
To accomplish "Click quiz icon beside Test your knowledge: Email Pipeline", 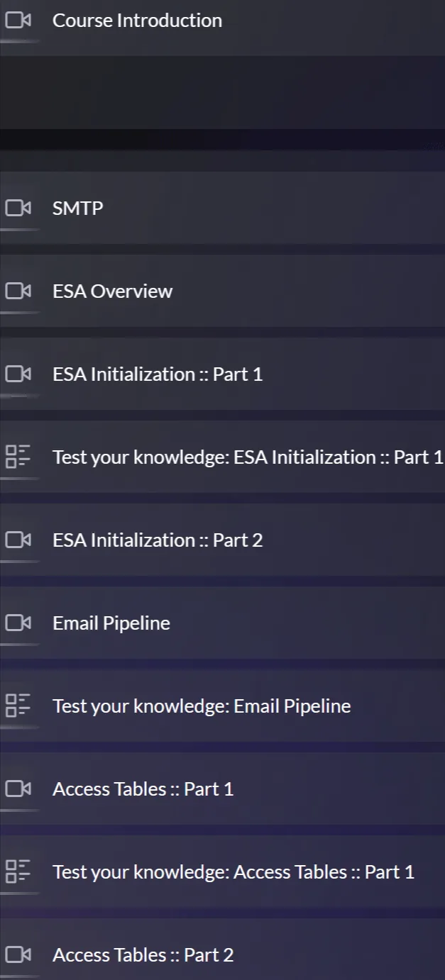I will [x=18, y=706].
